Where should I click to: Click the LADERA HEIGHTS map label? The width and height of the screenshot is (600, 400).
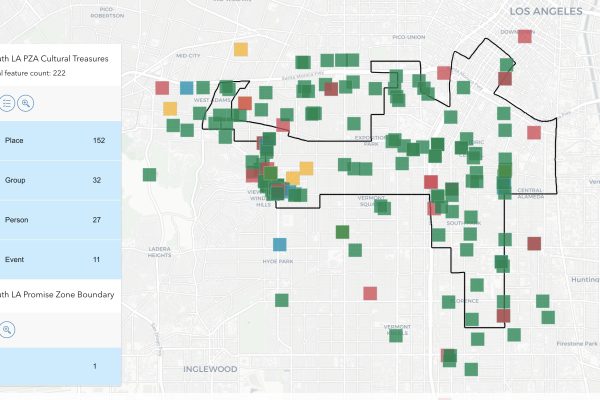point(160,252)
